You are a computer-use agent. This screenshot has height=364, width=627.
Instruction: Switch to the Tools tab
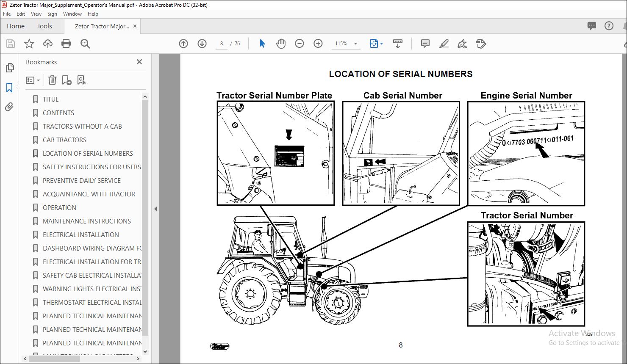point(44,26)
